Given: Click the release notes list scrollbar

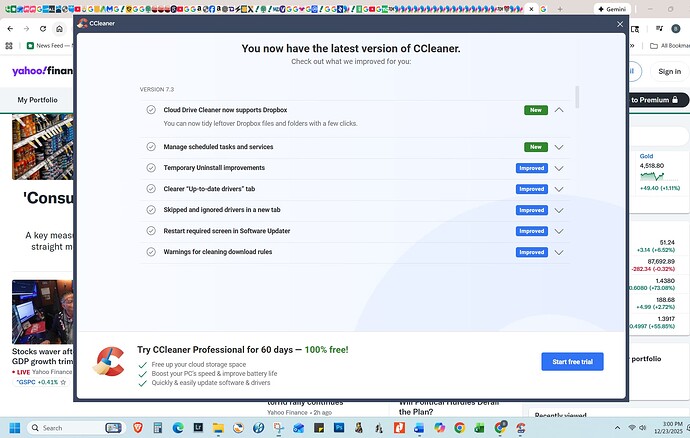Looking at the screenshot, I should coord(577,98).
